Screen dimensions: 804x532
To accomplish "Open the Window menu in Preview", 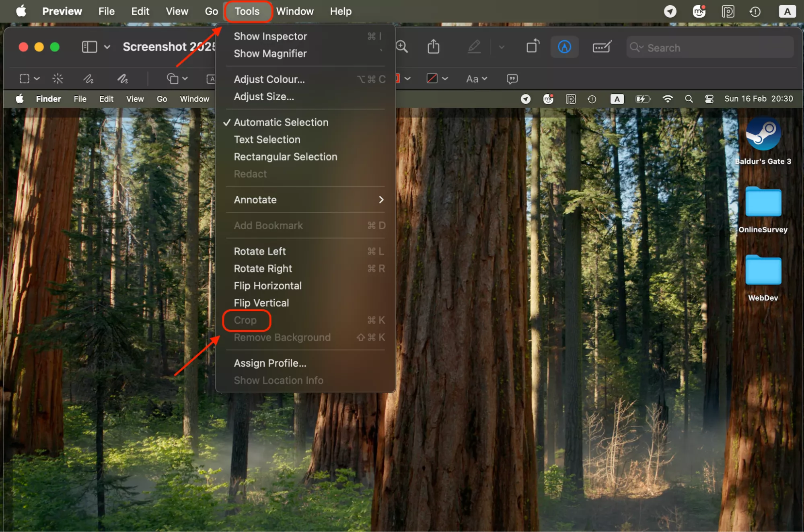I will coord(295,11).
